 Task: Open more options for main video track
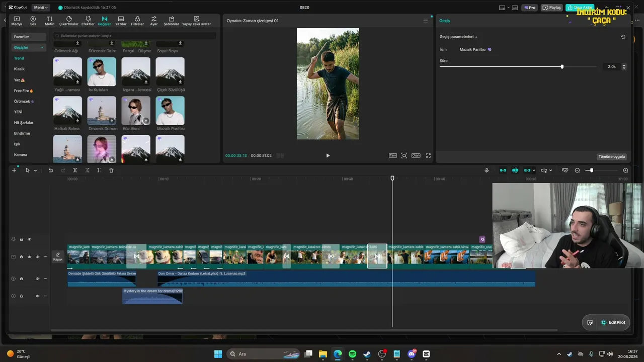point(45,257)
